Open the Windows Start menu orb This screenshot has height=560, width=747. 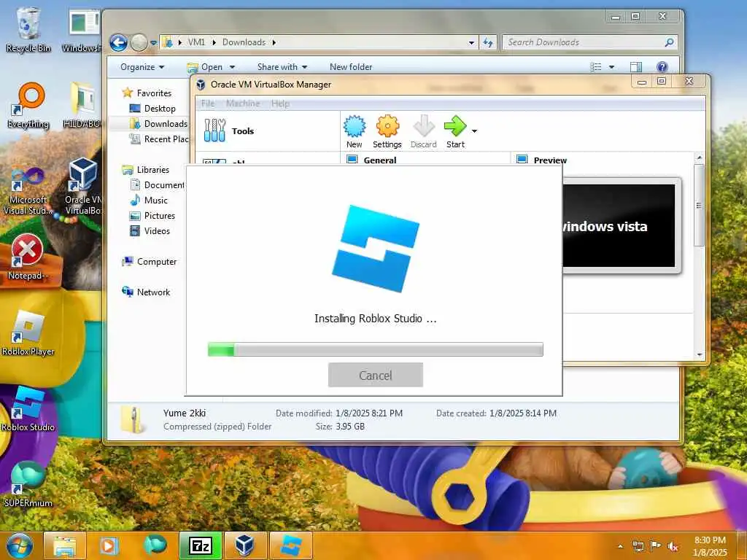pyautogui.click(x=19, y=545)
